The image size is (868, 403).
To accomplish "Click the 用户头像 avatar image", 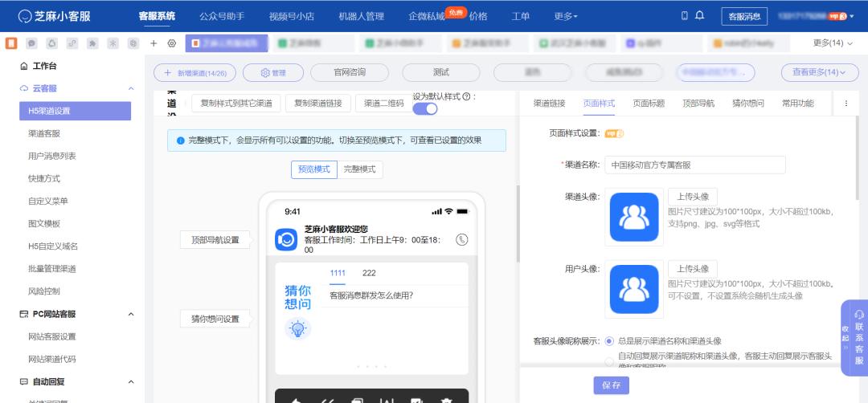I will (634, 289).
